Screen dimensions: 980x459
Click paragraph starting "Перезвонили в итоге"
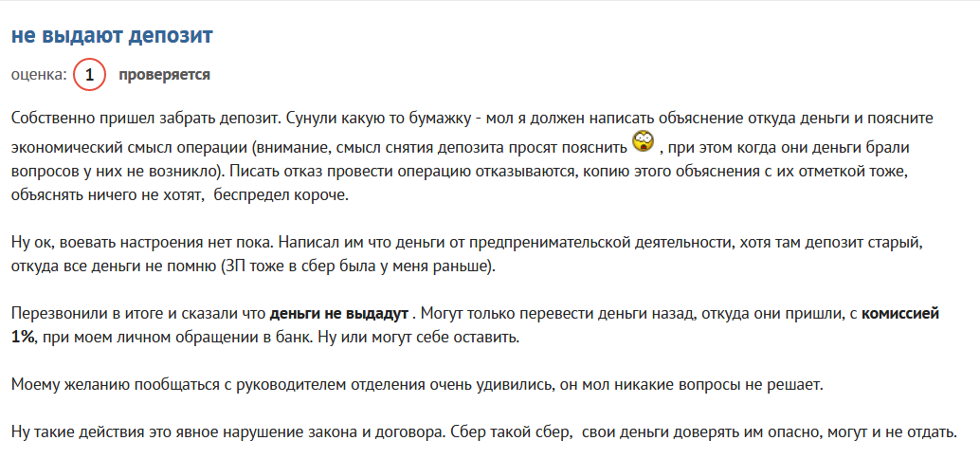(x=476, y=326)
